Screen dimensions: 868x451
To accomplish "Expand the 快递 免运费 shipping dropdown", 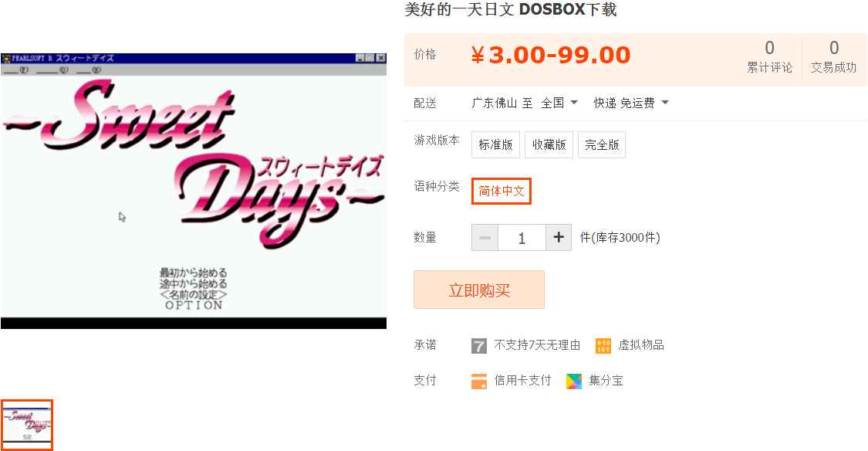I will click(x=631, y=103).
